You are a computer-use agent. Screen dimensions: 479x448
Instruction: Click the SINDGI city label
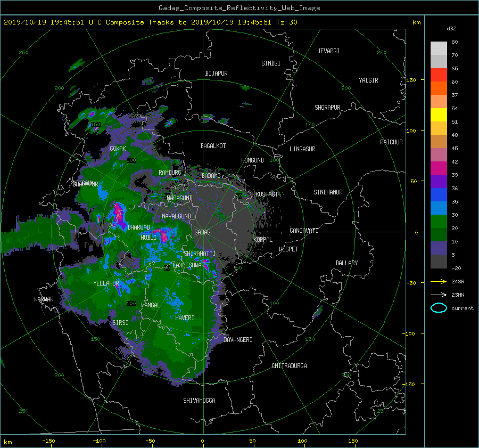pyautogui.click(x=271, y=63)
